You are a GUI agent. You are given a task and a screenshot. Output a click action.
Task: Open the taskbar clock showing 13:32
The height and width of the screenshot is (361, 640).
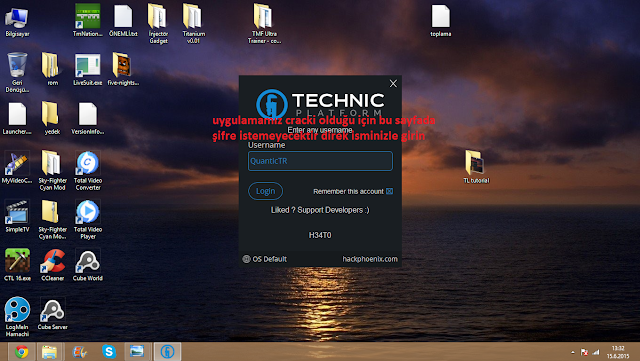point(618,352)
